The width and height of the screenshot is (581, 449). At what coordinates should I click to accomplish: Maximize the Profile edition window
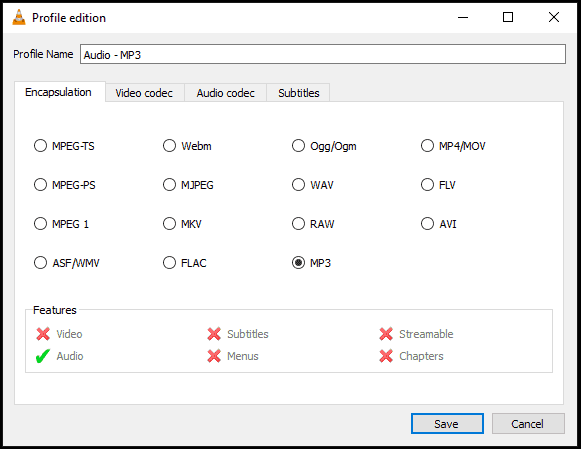tap(508, 17)
